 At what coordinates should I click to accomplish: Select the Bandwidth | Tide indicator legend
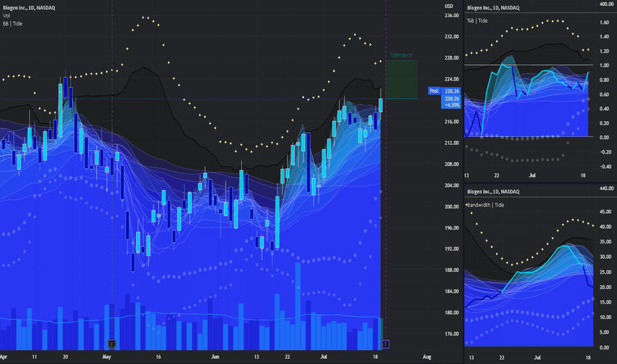click(x=485, y=205)
